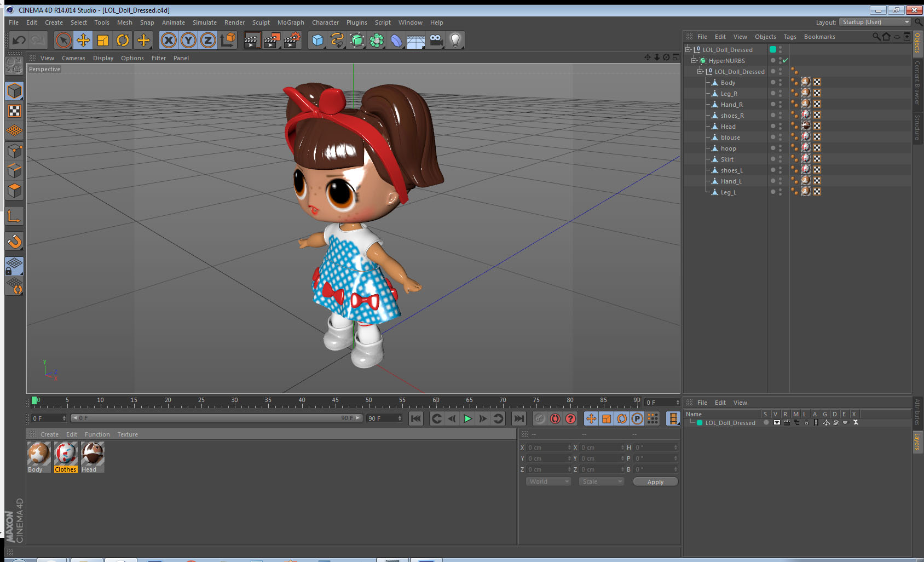Open Material Manager Function menu
Image resolution: width=924 pixels, height=562 pixels.
point(97,434)
